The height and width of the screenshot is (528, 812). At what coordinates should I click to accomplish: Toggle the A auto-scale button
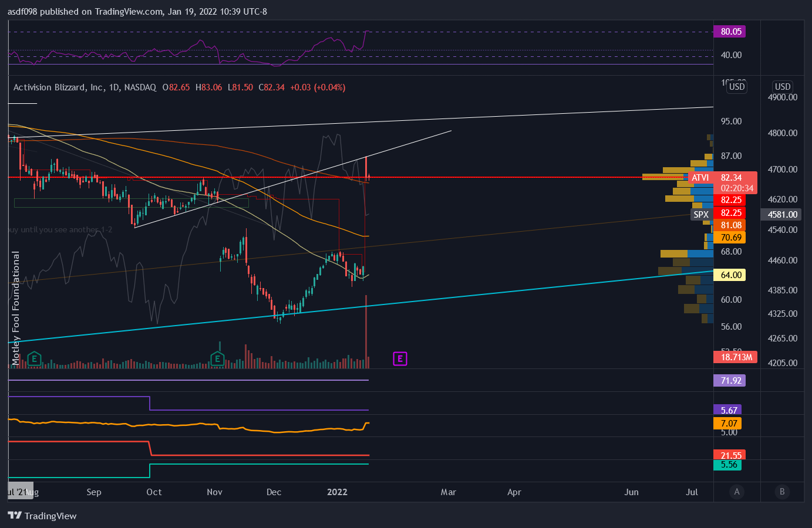737,492
